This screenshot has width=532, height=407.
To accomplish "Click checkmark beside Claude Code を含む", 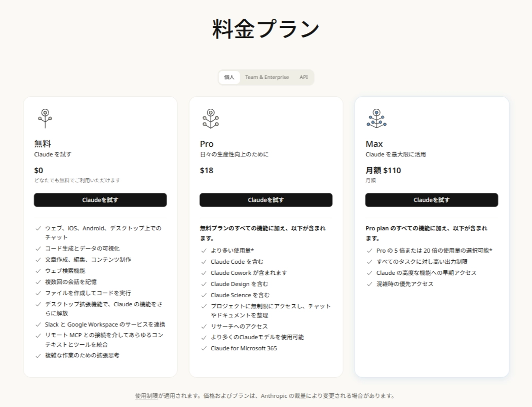I will pos(204,262).
